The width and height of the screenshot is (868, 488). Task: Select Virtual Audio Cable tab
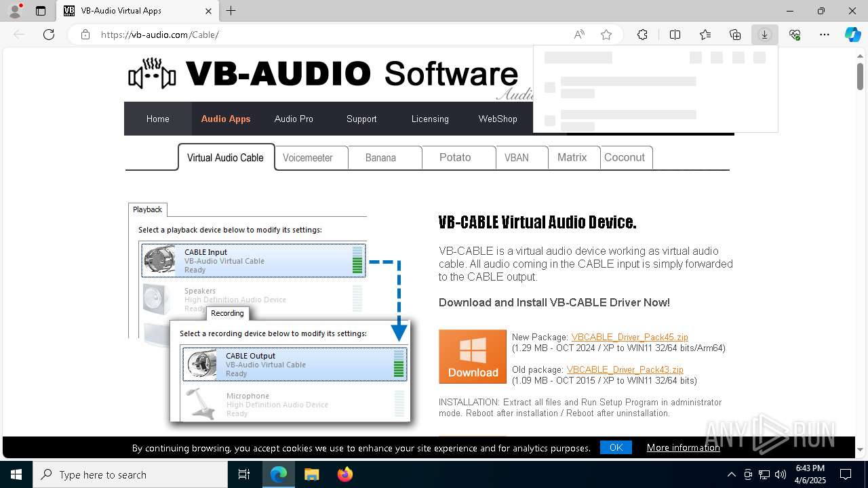226,157
